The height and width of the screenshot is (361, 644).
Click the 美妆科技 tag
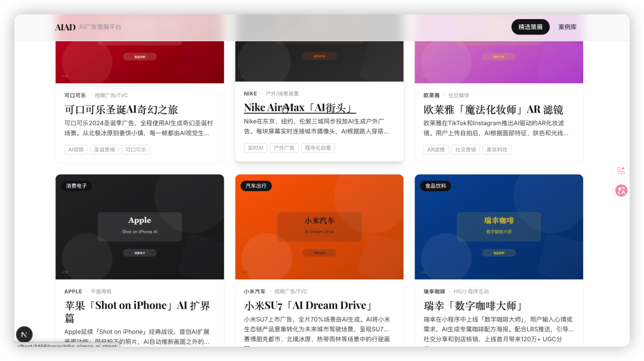pyautogui.click(x=497, y=150)
